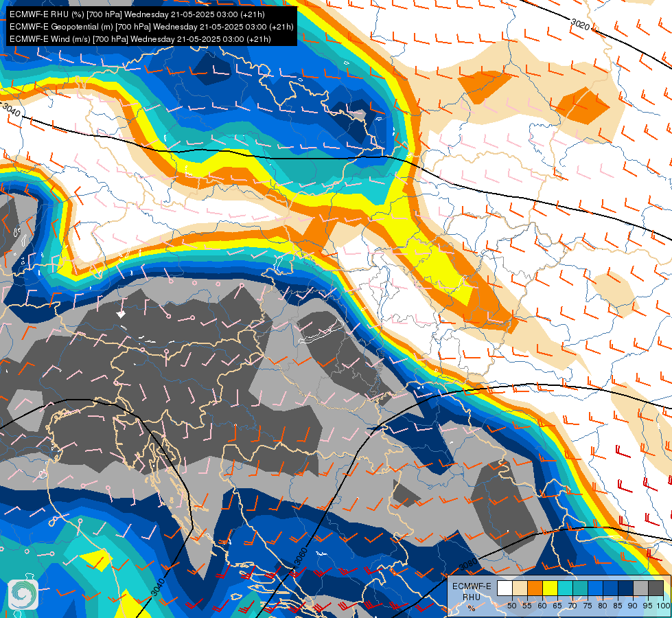Pick the light gray 90-95% legend swatch
The height and width of the screenshot is (618, 672).
[x=640, y=588]
